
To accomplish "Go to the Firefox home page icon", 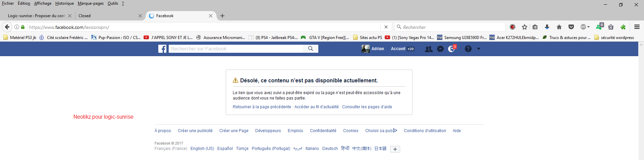I will coord(559,27).
